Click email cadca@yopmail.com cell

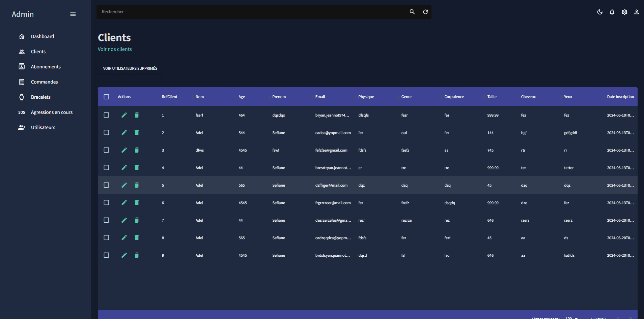(333, 133)
